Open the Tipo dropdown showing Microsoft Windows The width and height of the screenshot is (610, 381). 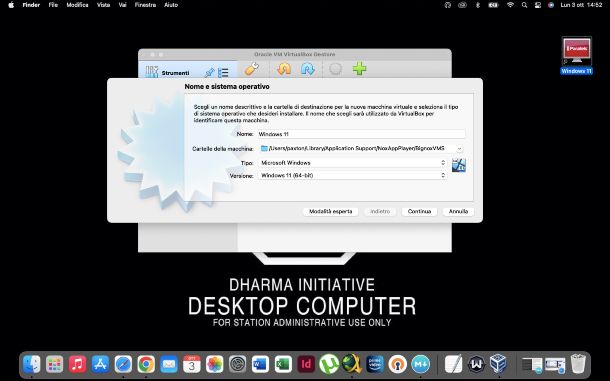click(x=352, y=163)
